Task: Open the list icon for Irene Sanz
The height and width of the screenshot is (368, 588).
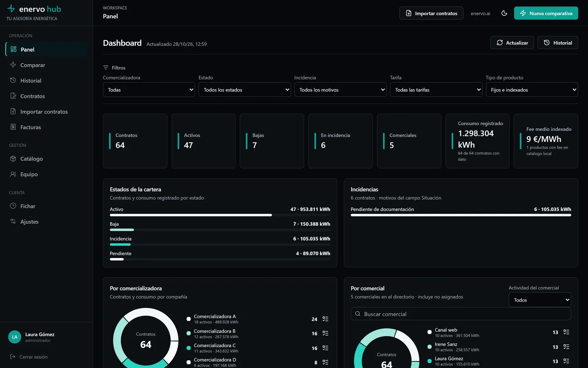Action: [x=566, y=347]
